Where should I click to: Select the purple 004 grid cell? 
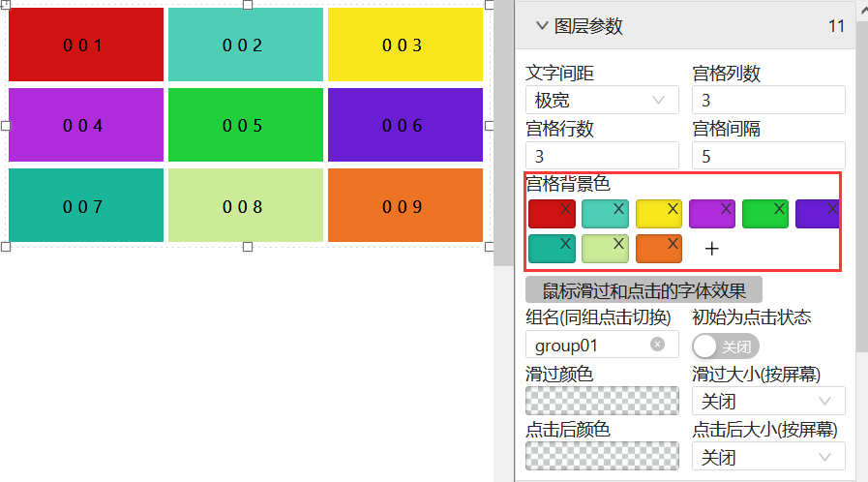(86, 125)
